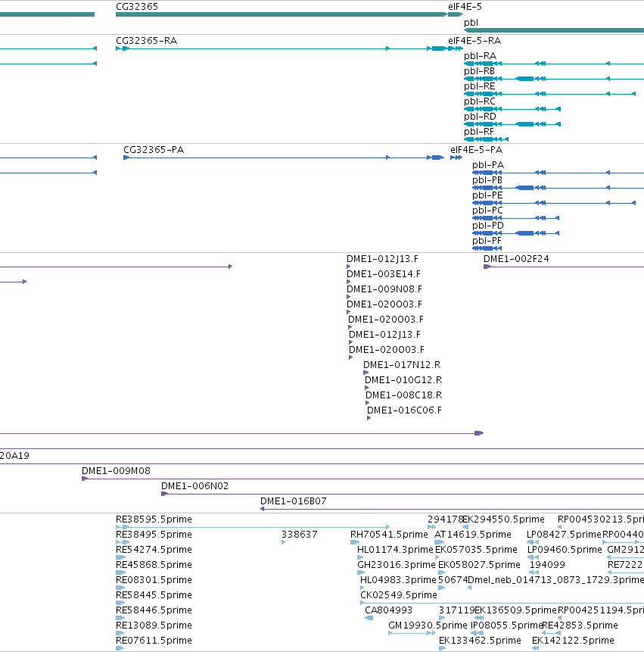Viewport: 644px width, 652px height.
Task: Click EST RE58445.5prime label
Action: pyautogui.click(x=154, y=595)
